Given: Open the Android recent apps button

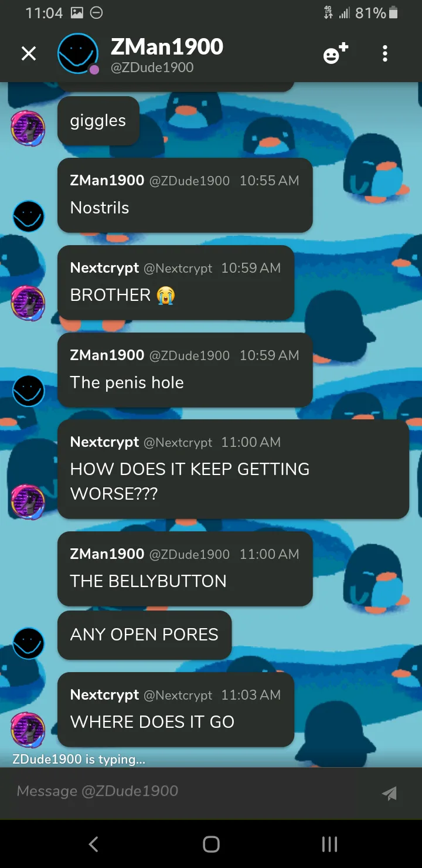Looking at the screenshot, I should pyautogui.click(x=329, y=844).
